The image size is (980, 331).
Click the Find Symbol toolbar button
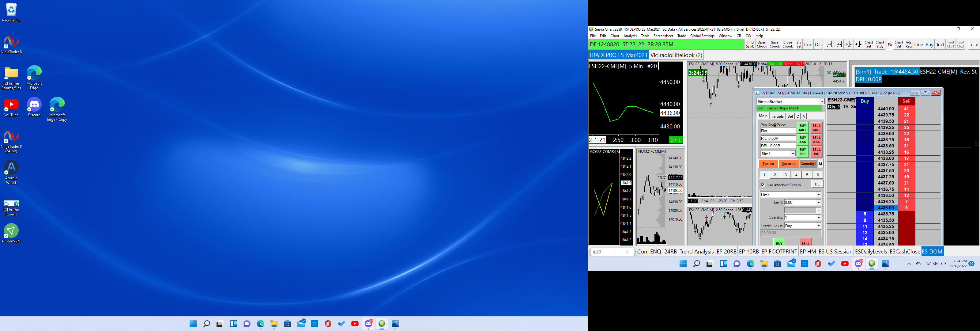750,44
